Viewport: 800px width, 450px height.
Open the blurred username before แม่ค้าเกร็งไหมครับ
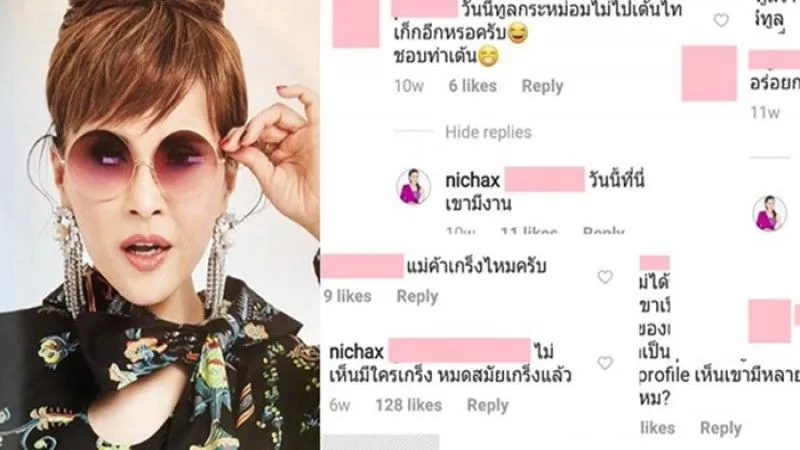point(362,267)
